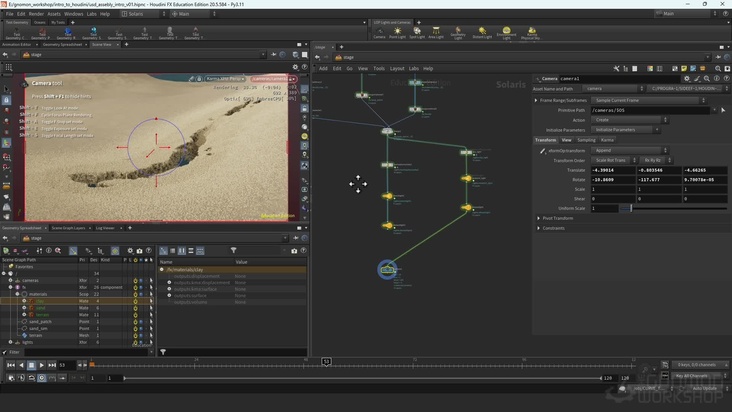732x412 pixels.
Task: Open the Windows menu
Action: click(x=73, y=14)
